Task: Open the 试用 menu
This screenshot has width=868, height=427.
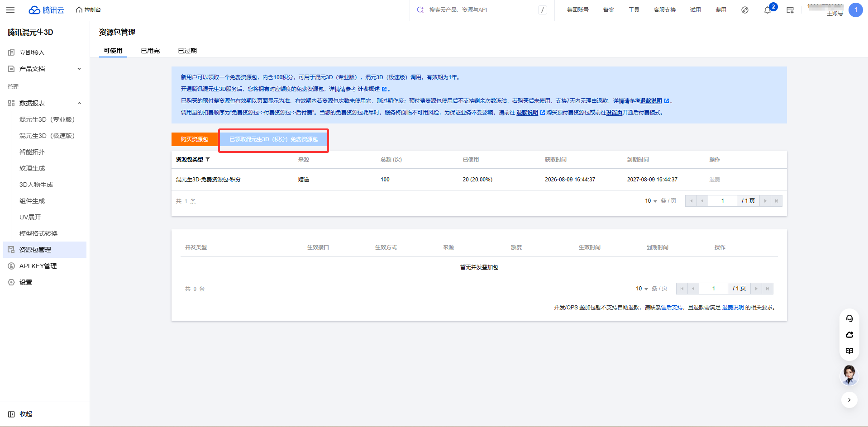Action: [x=696, y=10]
